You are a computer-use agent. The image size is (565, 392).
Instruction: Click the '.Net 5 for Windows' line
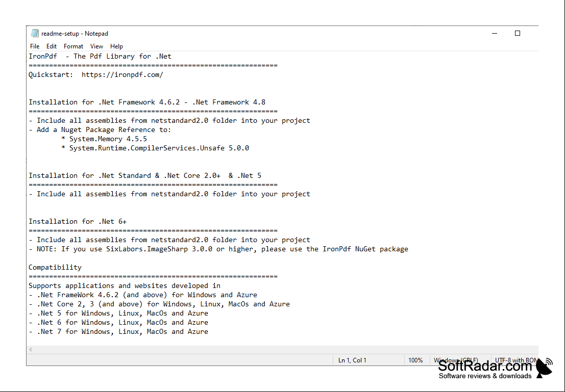[118, 313]
